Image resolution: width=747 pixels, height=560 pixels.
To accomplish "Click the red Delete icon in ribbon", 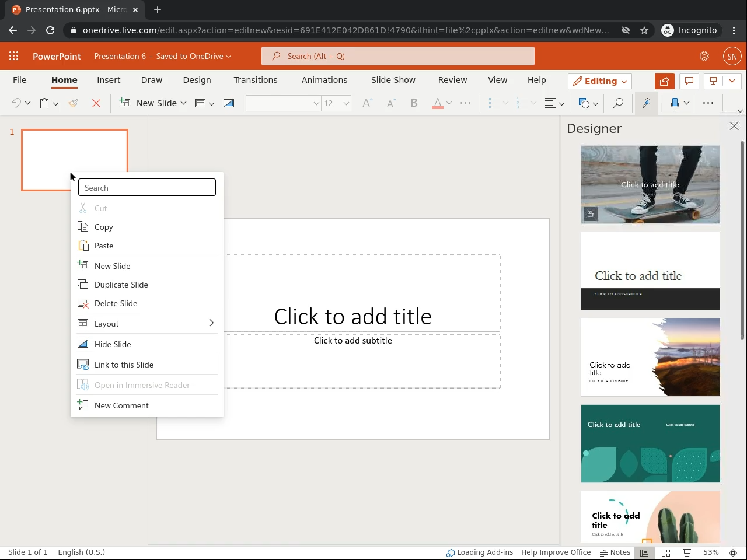I will click(x=96, y=103).
